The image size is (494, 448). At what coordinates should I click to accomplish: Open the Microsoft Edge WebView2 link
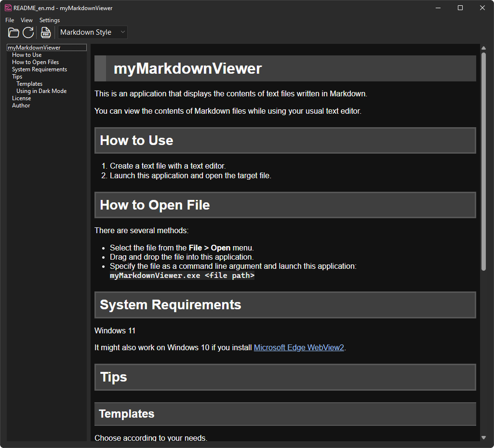[299, 348]
